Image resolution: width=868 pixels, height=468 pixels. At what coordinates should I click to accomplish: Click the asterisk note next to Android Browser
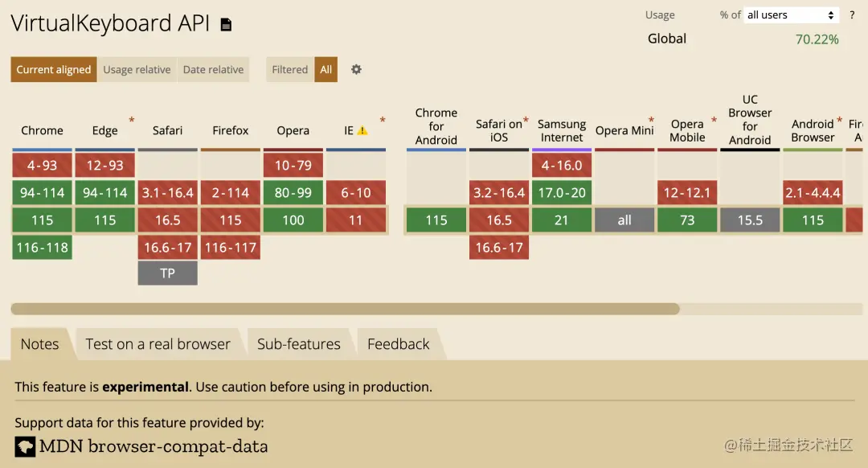click(x=840, y=120)
